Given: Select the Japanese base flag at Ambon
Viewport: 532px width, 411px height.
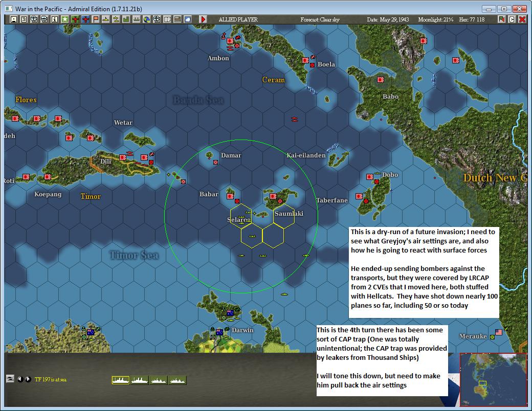Looking at the screenshot, I should [x=230, y=41].
